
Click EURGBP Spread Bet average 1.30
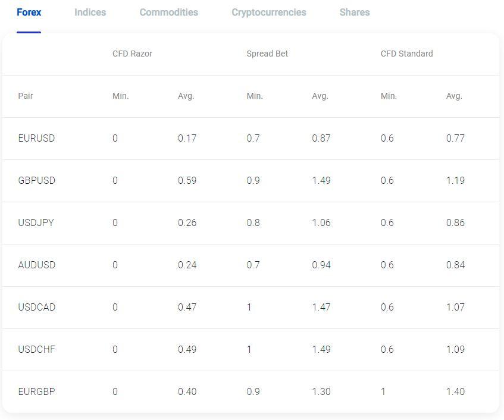(321, 391)
